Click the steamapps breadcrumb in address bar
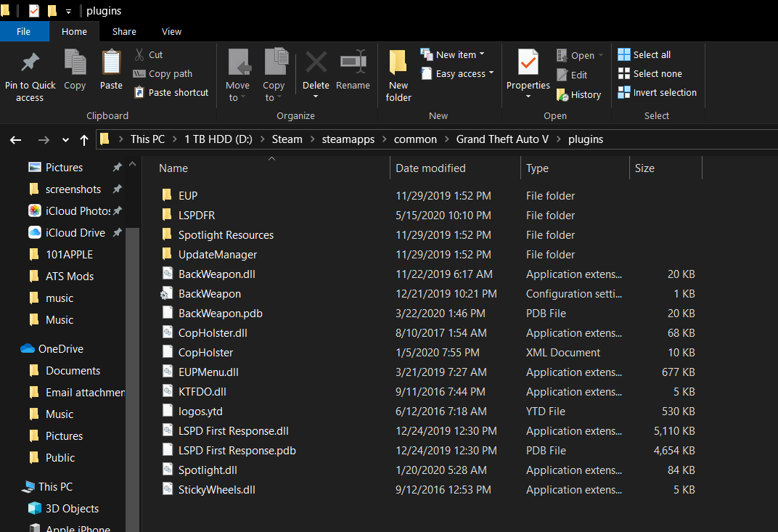 [348, 139]
